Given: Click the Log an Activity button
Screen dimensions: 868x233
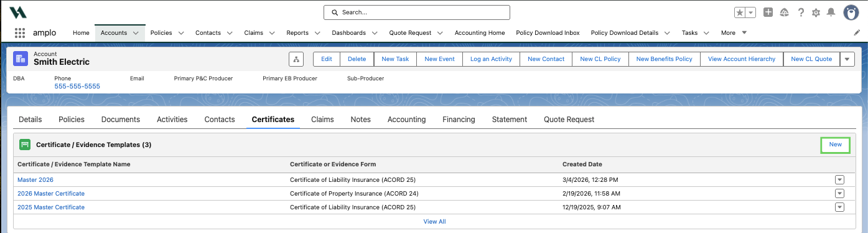Looking at the screenshot, I should point(492,59).
